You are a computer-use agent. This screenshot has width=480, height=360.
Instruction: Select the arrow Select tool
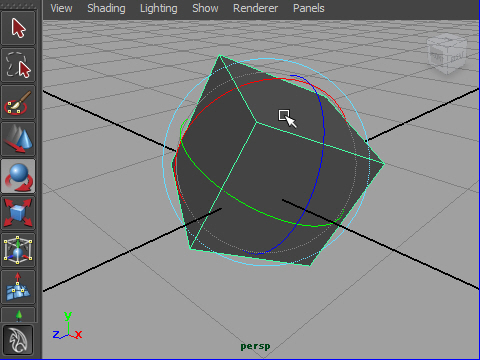coord(18,28)
